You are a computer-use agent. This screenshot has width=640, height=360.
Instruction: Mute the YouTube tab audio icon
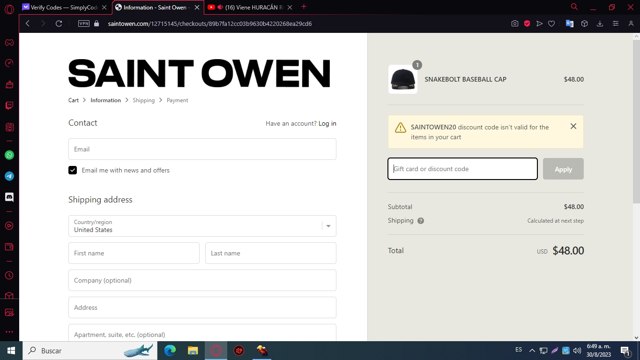click(220, 7)
